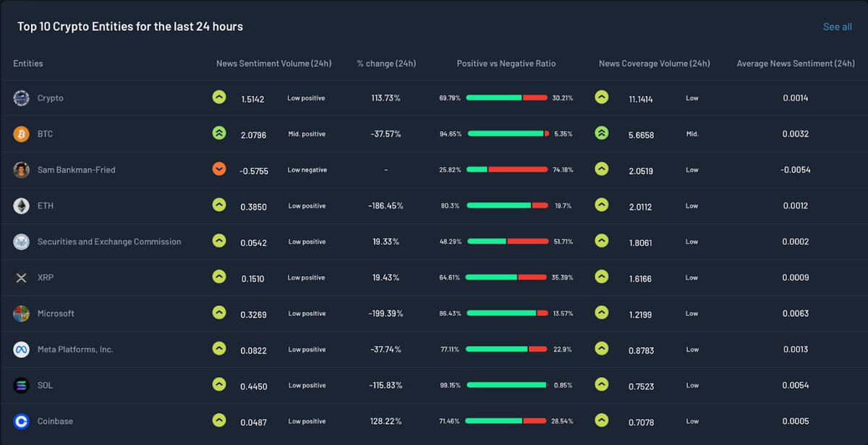The width and height of the screenshot is (868, 445).
Task: Click the 0.7078 news coverage value
Action: point(642,422)
